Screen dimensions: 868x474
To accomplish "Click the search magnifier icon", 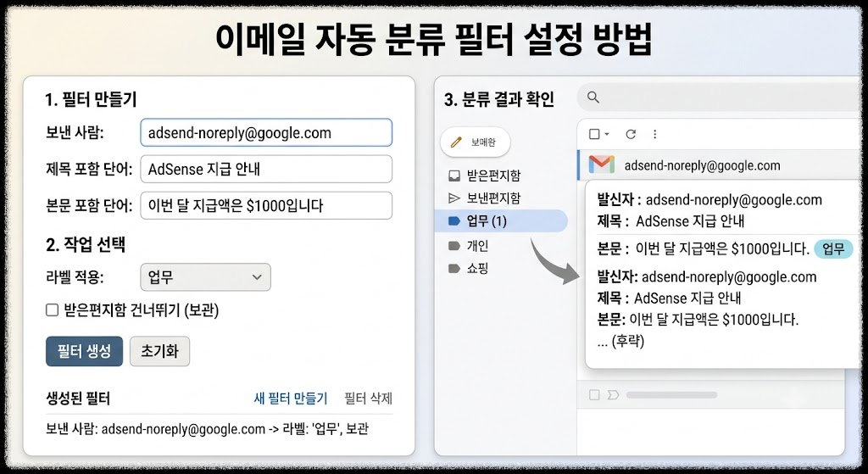I will 593,98.
